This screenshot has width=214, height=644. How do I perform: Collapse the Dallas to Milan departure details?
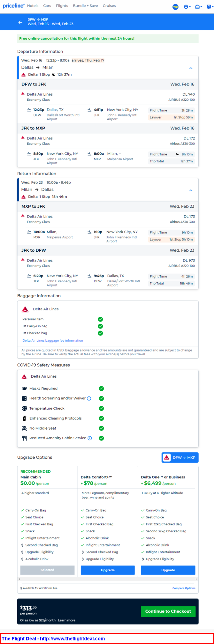[191, 68]
